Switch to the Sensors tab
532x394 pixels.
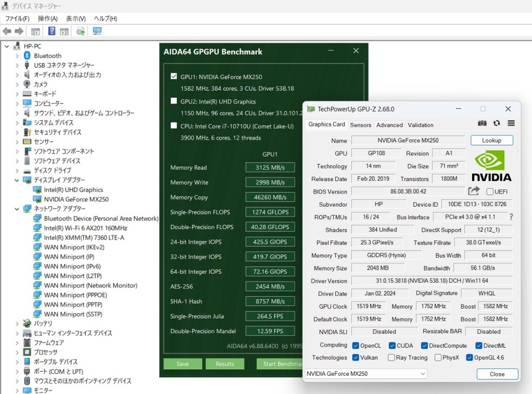360,125
